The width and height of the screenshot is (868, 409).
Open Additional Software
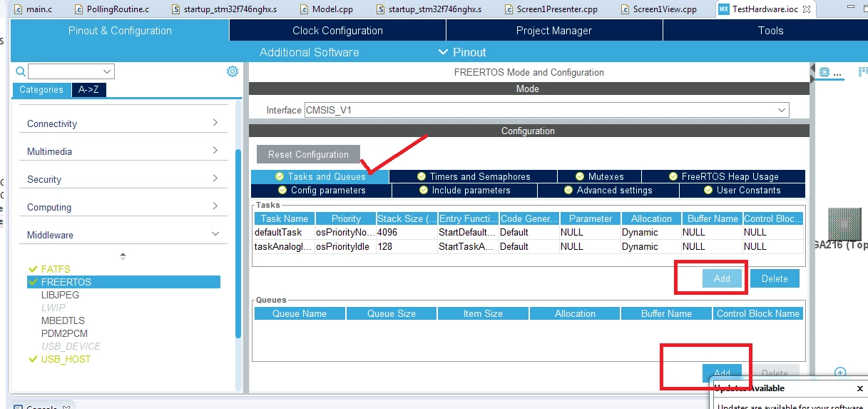tap(310, 52)
